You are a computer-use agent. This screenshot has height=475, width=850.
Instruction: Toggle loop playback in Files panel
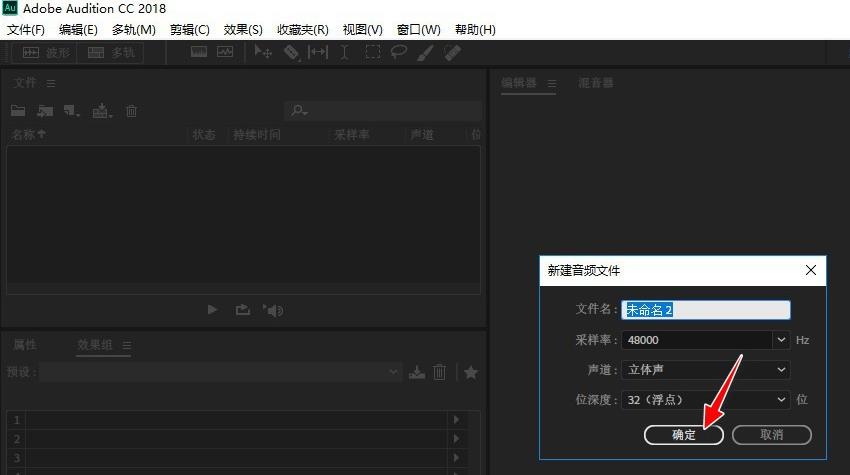pyautogui.click(x=242, y=310)
